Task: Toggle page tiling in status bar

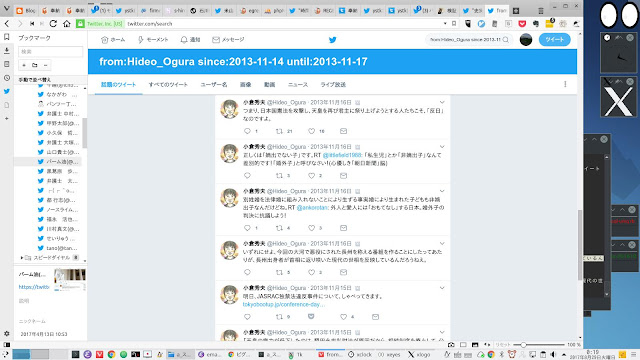Action: click(463, 344)
